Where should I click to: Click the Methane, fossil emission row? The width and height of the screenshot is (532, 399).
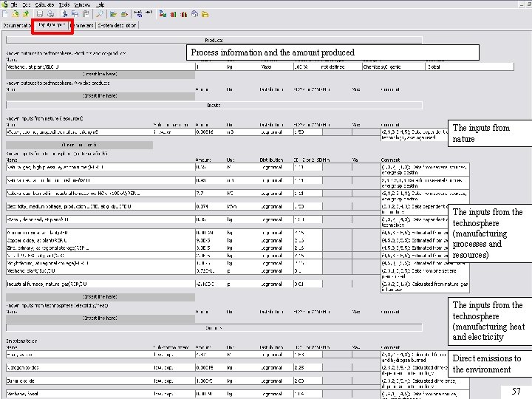tap(79, 394)
